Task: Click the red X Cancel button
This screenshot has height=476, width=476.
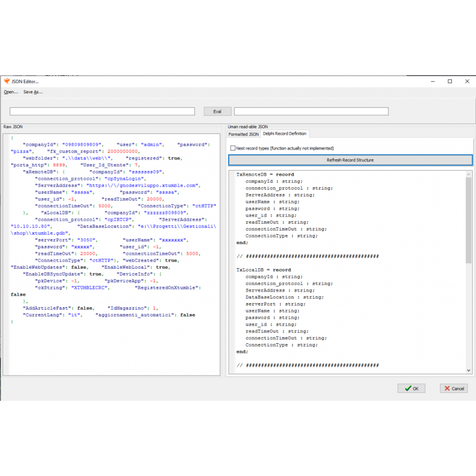Action: 454,388
